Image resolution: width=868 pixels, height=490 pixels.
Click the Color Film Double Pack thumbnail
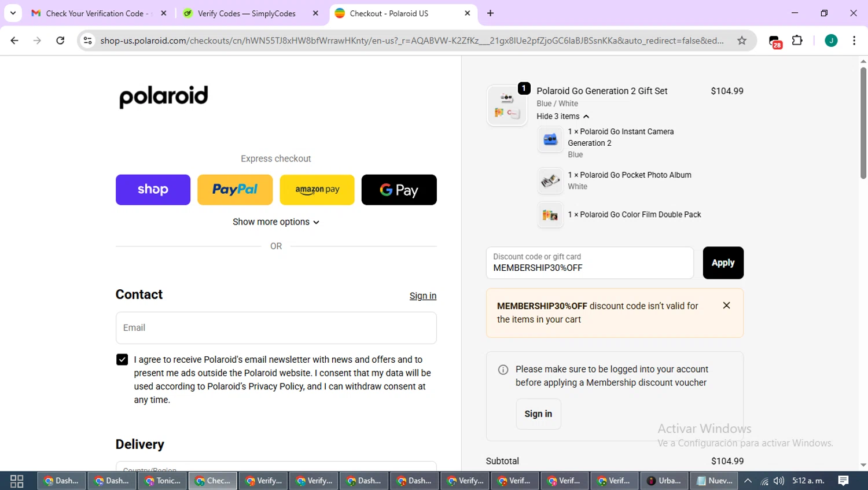(x=550, y=215)
